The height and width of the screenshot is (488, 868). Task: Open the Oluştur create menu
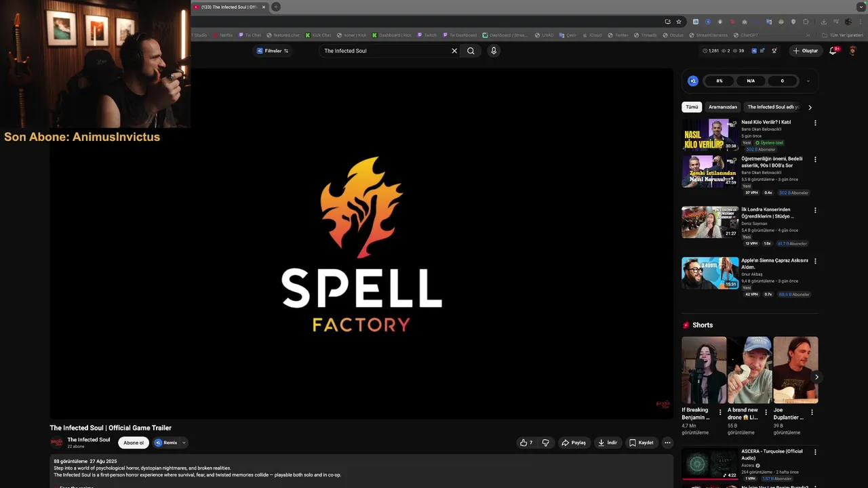click(806, 51)
